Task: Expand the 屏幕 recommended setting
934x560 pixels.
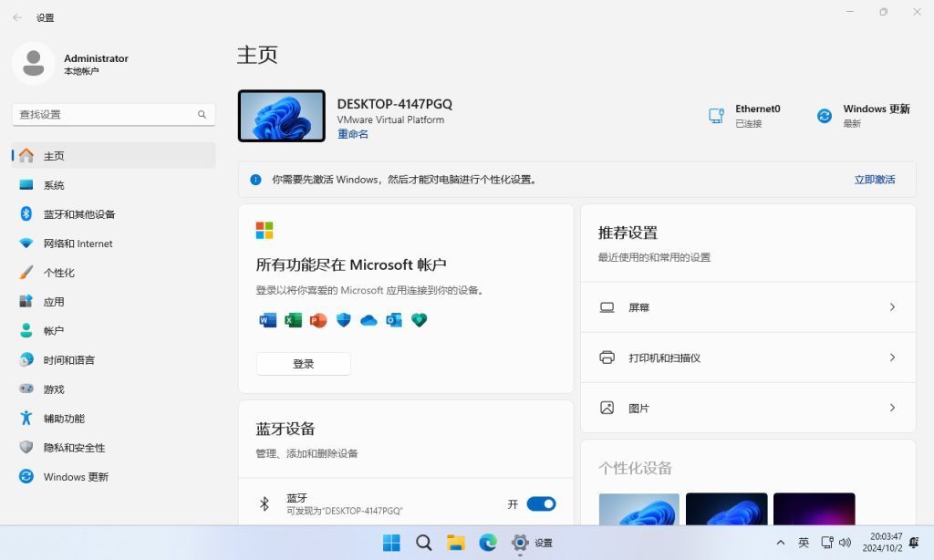Action: point(748,307)
